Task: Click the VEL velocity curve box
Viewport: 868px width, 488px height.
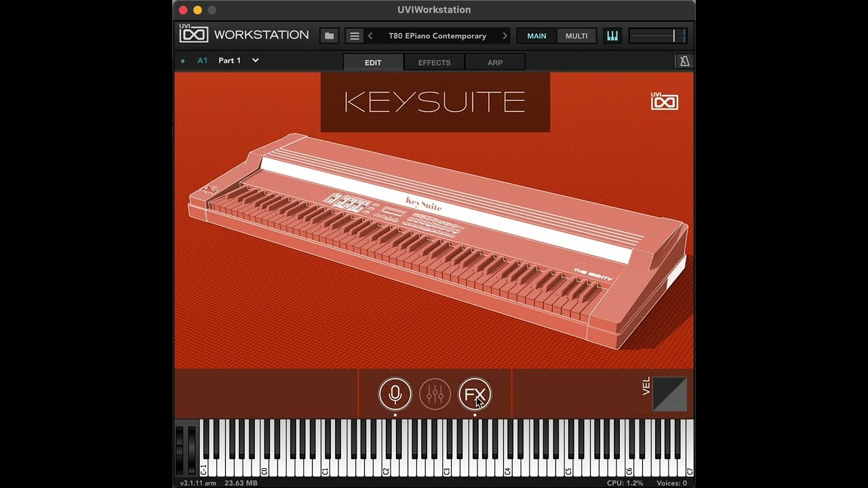Action: click(669, 394)
